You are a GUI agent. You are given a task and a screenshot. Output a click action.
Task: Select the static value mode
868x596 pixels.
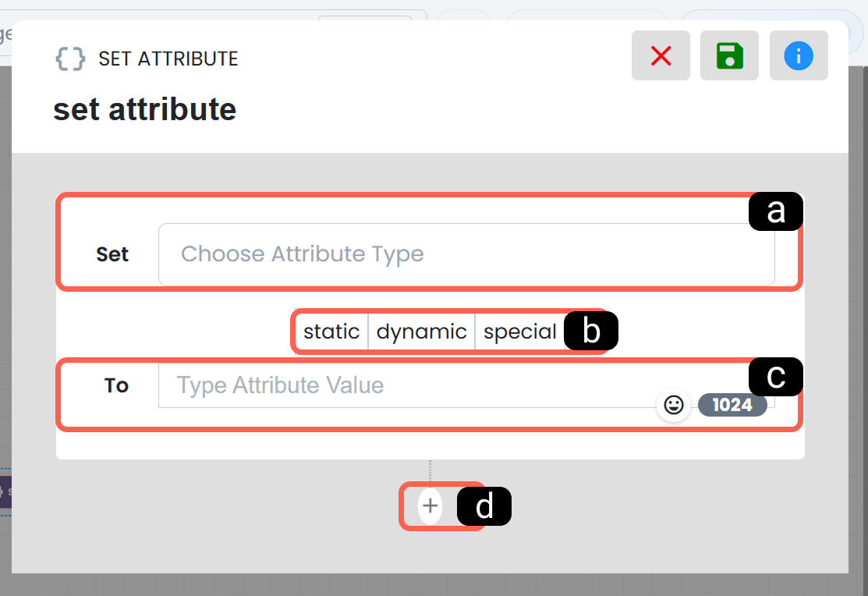coord(331,332)
